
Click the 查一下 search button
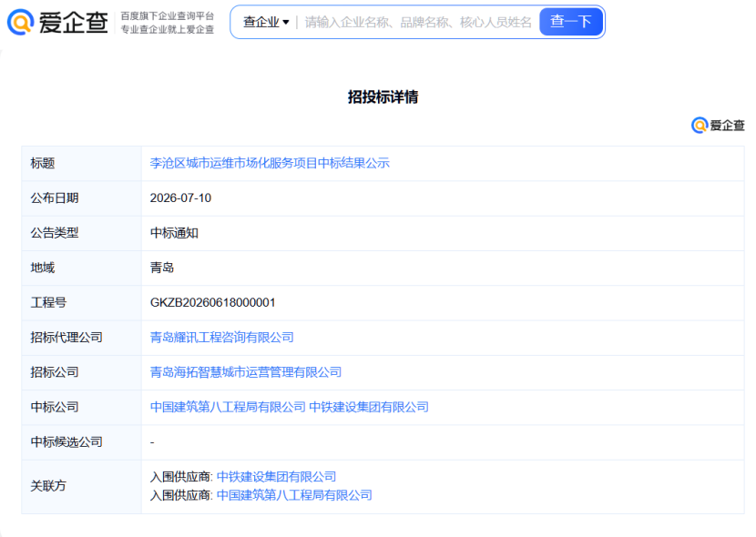click(x=571, y=22)
